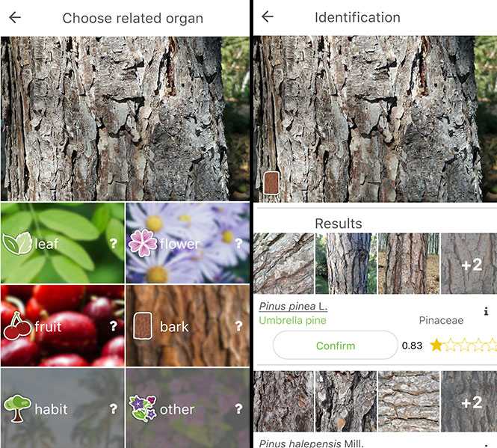Image resolution: width=497 pixels, height=448 pixels.
Task: Tap the bark badge on identification photo
Action: click(271, 183)
